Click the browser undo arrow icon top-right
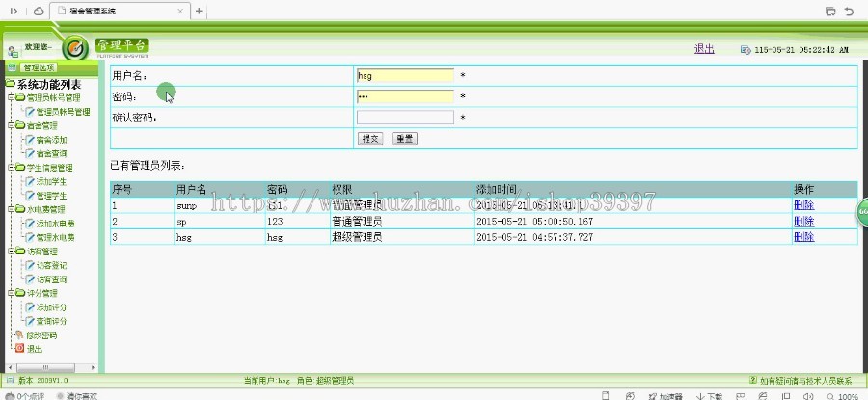Viewport: 868px width, 400px height. pyautogui.click(x=849, y=11)
